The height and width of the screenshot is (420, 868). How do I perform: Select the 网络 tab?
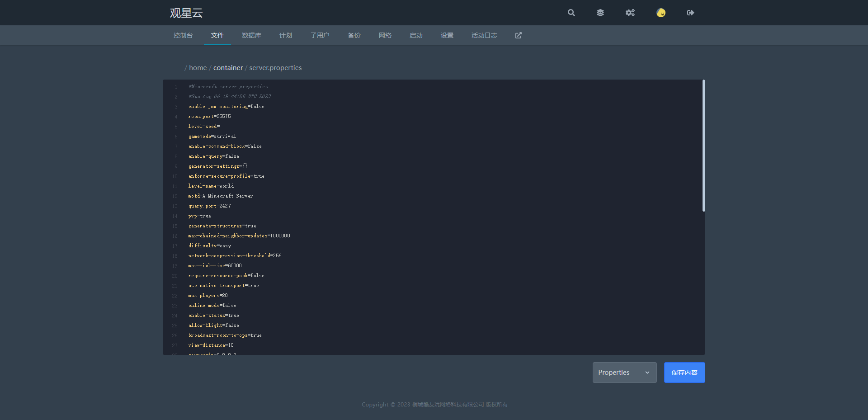click(x=385, y=35)
